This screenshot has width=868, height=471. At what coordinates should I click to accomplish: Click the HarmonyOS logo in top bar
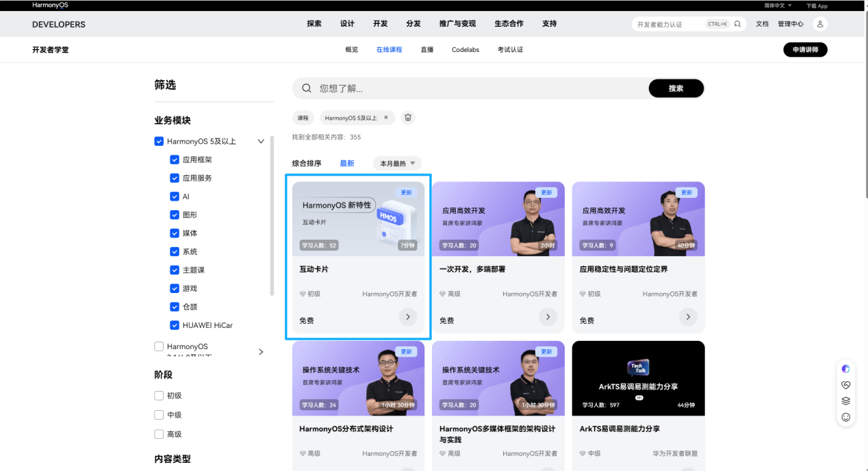coord(50,5)
